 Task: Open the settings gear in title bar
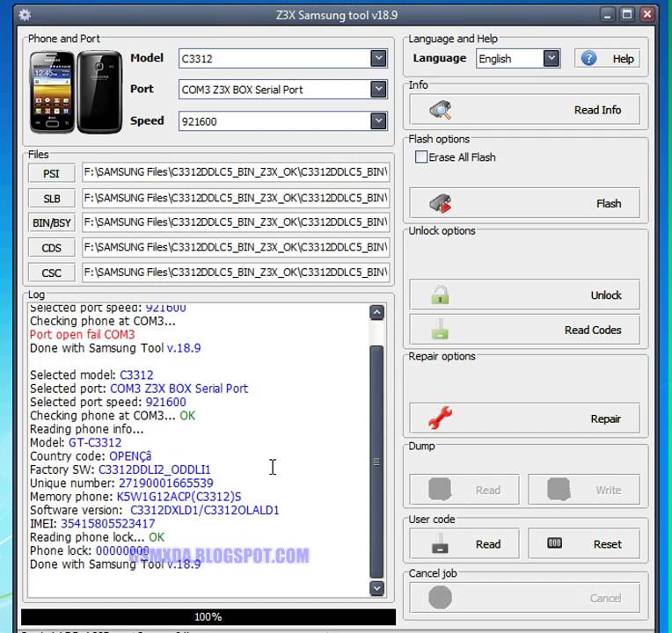tap(25, 15)
